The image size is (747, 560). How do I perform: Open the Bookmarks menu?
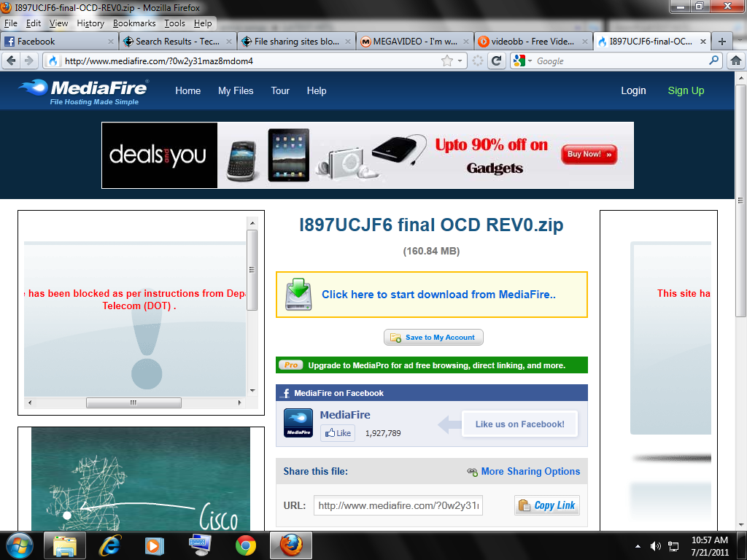[134, 23]
